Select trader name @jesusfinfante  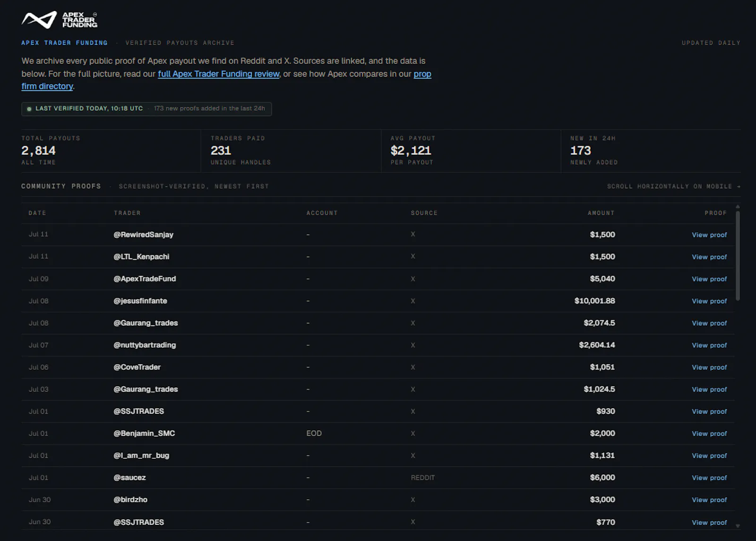point(140,301)
